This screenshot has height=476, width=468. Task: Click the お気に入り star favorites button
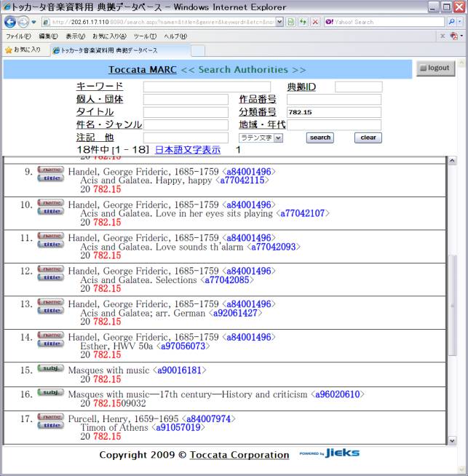coord(23,49)
